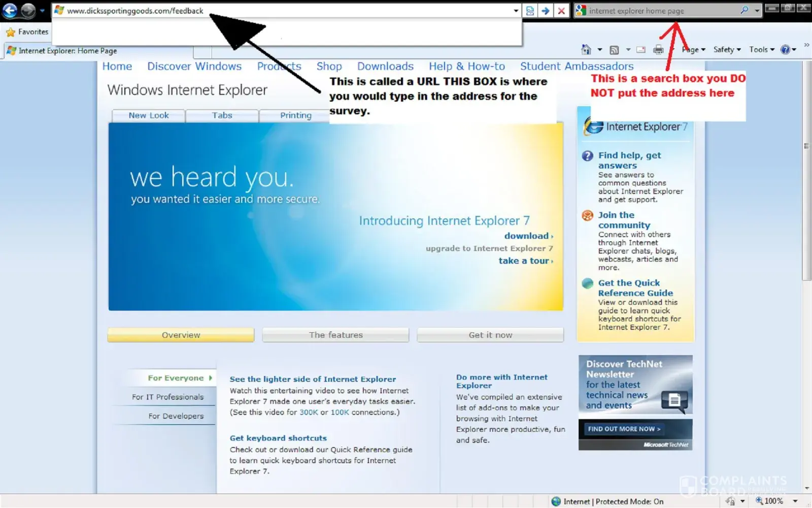The width and height of the screenshot is (812, 508).
Task: Click the 100K video connection link
Action: [x=340, y=412]
